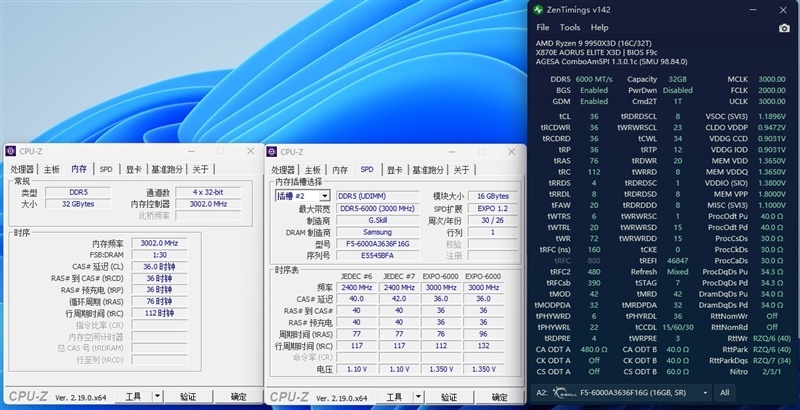Click the DDR5 6000 MT/s value in ZenTimings

pos(594,79)
